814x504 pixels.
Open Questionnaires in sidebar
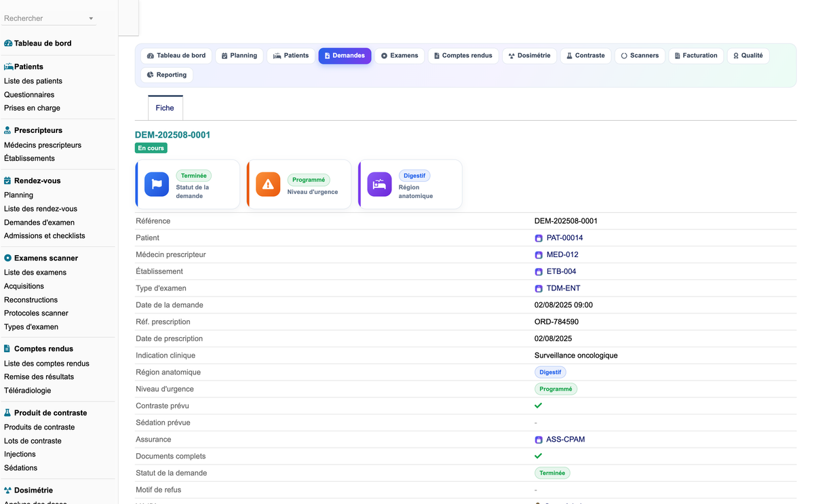[29, 95]
